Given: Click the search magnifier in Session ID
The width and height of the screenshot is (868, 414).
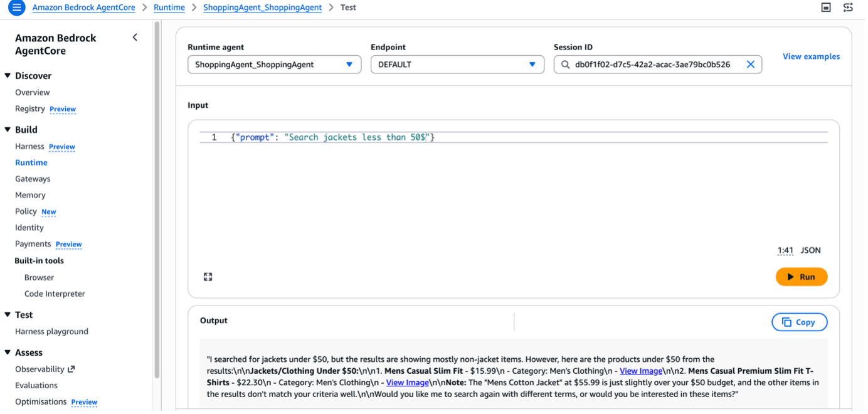Looking at the screenshot, I should tap(565, 65).
